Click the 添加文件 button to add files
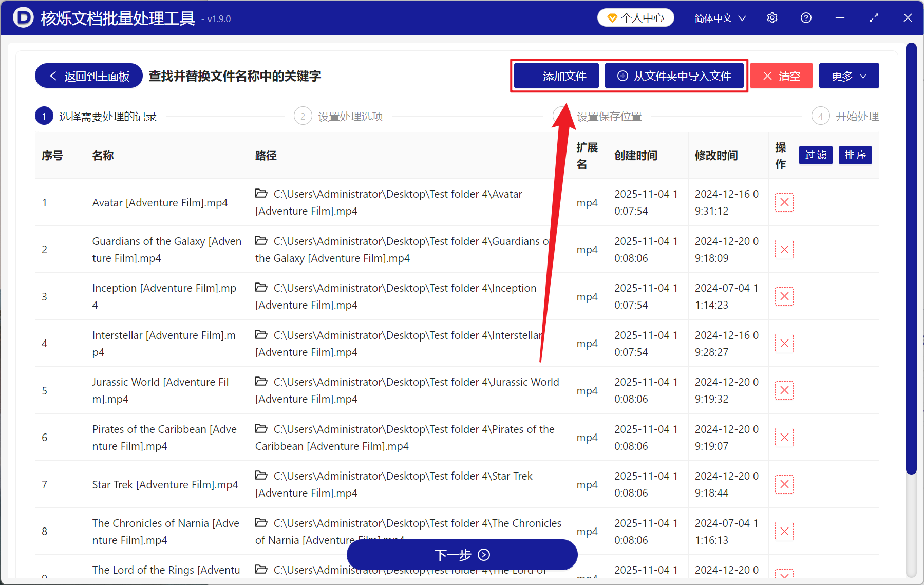Image resolution: width=924 pixels, height=585 pixels. point(556,76)
